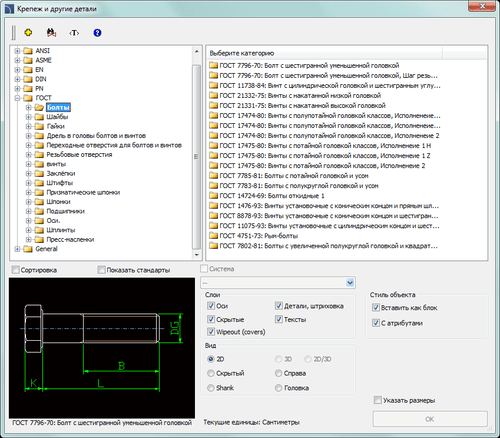Screen dimensions: 500x438
Task: Open ГОСТ 14724-69 Болты откидные
Action: (267, 196)
